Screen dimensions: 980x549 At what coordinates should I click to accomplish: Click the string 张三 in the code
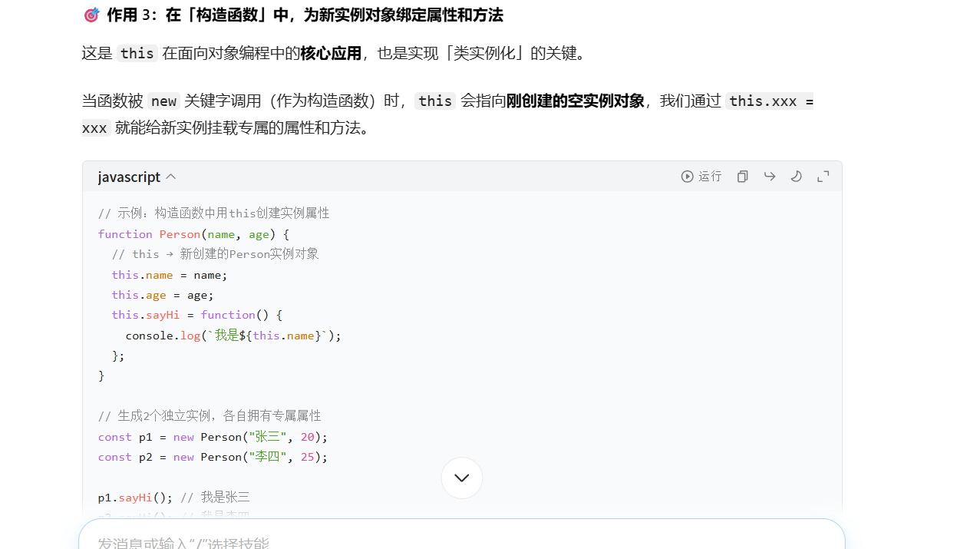tap(269, 436)
